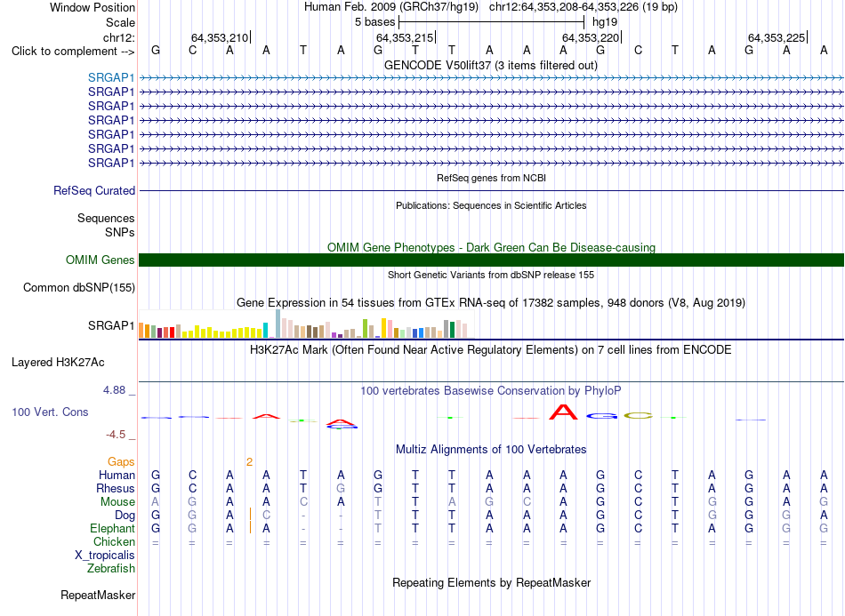Viewport: 845px width, 616px height.
Task: Click the chr12: ruler label
Action: 118,37
